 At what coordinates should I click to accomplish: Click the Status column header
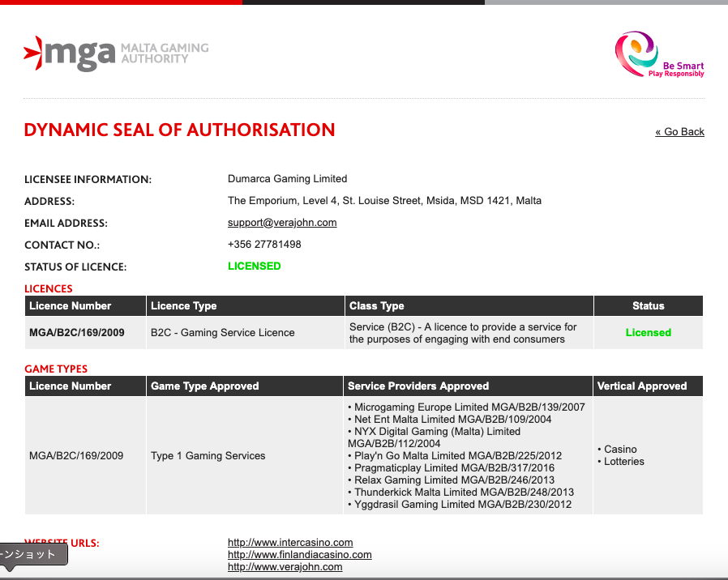point(648,305)
